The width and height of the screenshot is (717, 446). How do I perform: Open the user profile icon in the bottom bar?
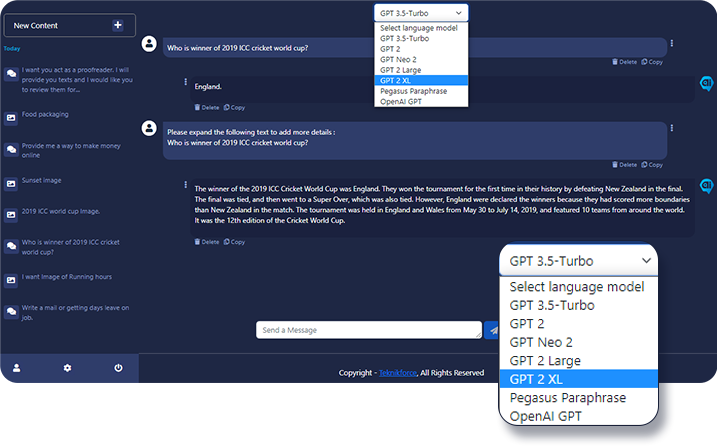tap(16, 368)
